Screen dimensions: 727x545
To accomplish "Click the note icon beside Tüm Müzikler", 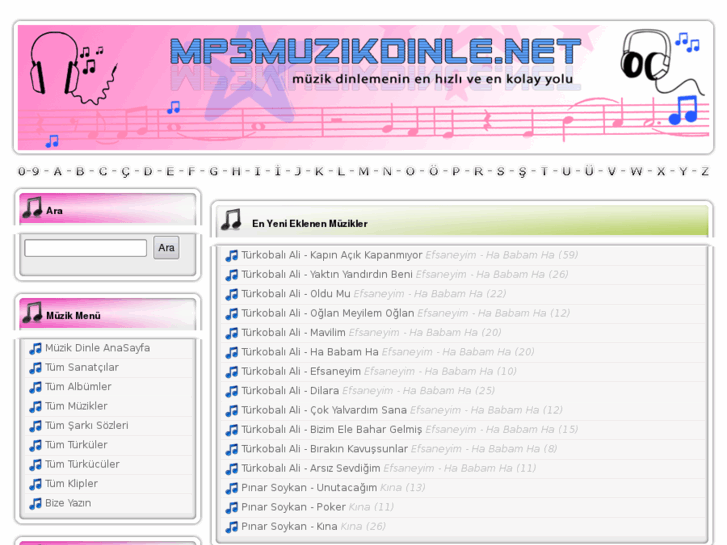I will click(x=35, y=406).
